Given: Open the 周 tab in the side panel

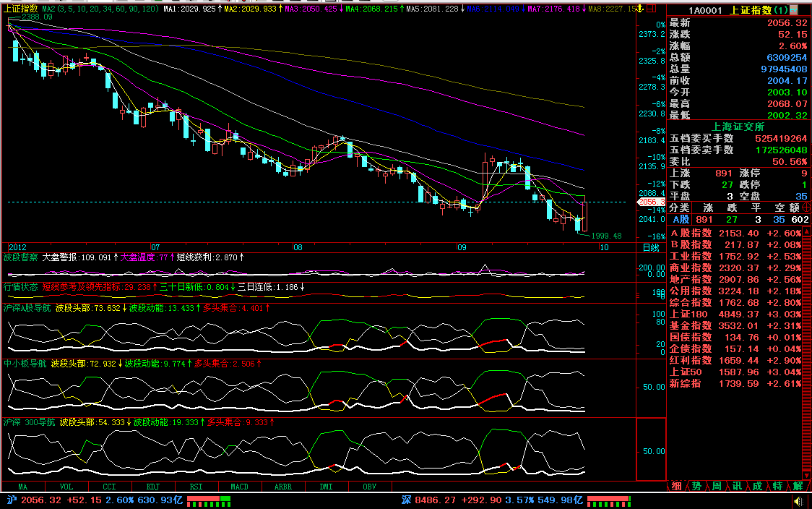Looking at the screenshot, I should click(x=717, y=486).
